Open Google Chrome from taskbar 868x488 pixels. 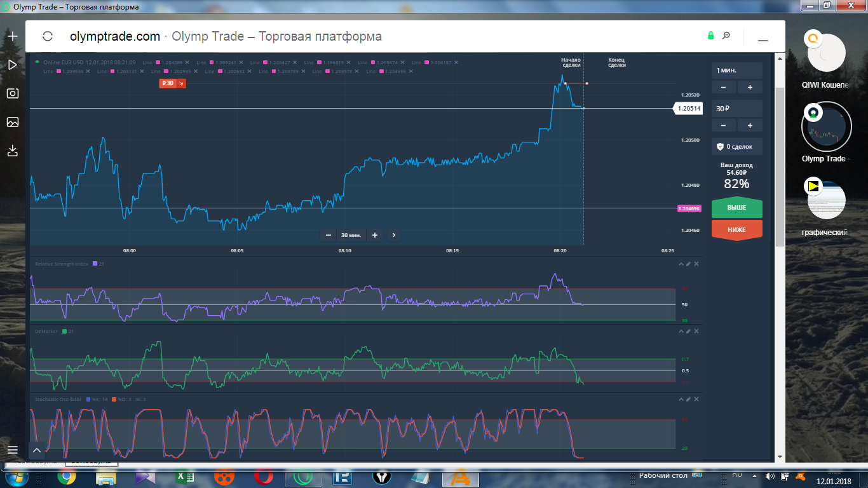pyautogui.click(x=67, y=477)
